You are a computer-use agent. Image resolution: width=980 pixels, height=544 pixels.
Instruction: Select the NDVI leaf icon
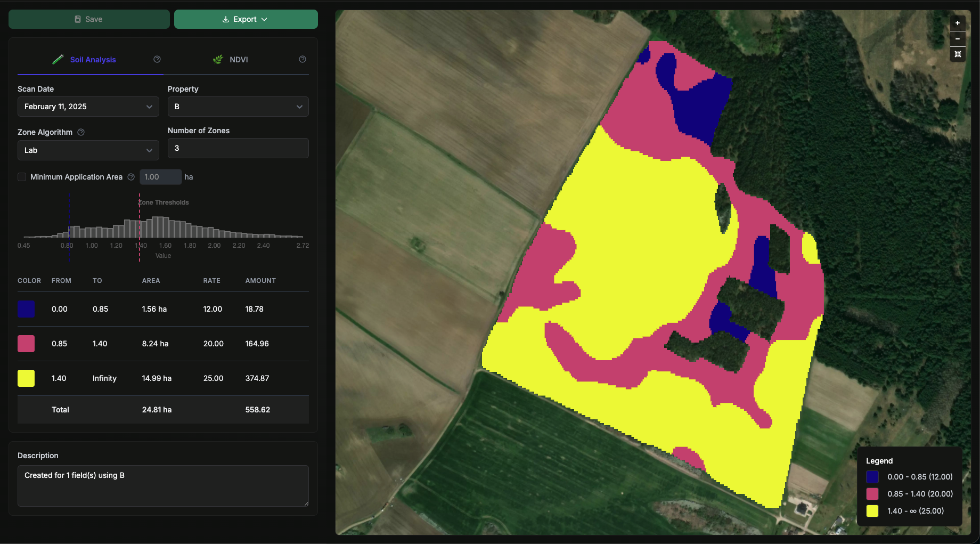pyautogui.click(x=218, y=59)
